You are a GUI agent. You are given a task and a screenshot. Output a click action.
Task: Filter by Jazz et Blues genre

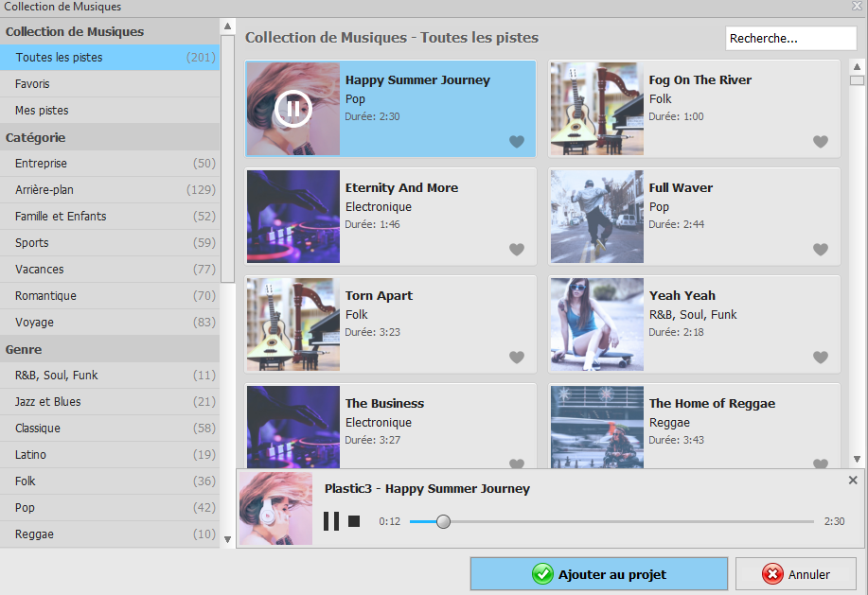coord(110,403)
